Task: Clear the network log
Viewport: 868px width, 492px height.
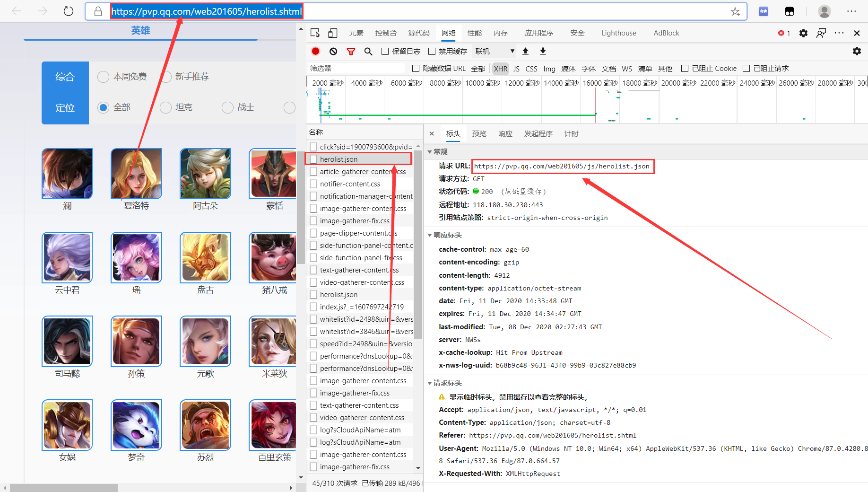Action: (333, 51)
